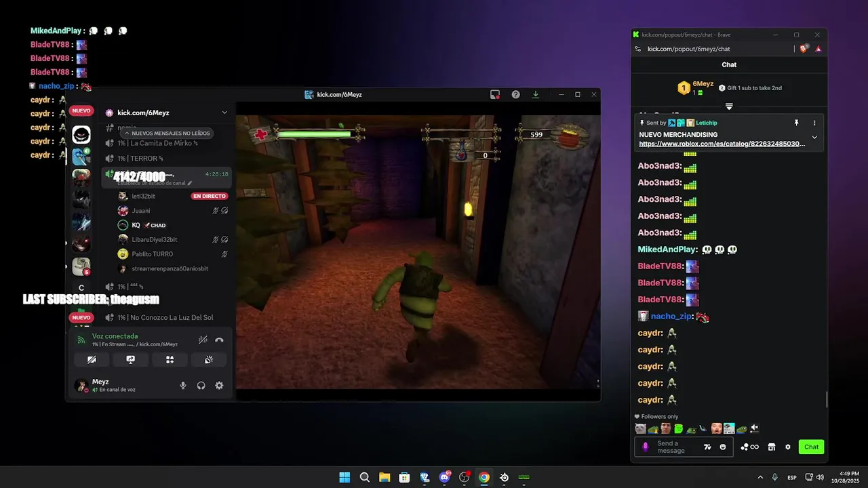Open File Explorer from taskbar
Screen dimensions: 868x488
(x=384, y=477)
